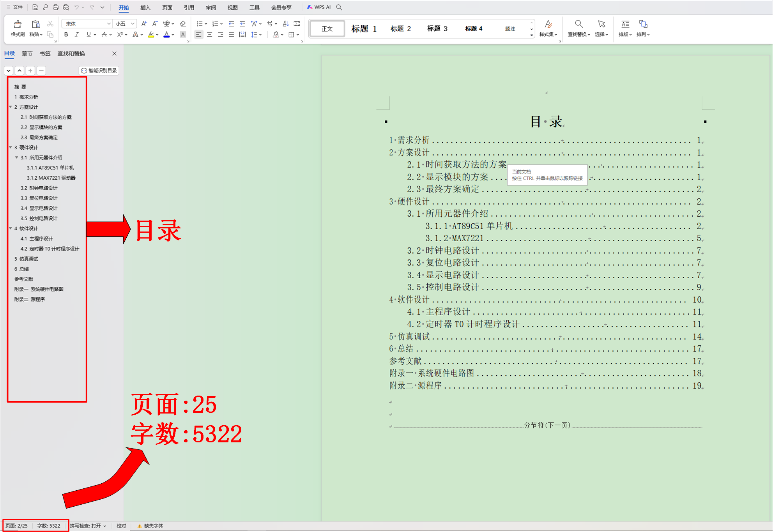The image size is (773, 532).
Task: Select the format painter (格式刷) tool
Action: pos(17,27)
